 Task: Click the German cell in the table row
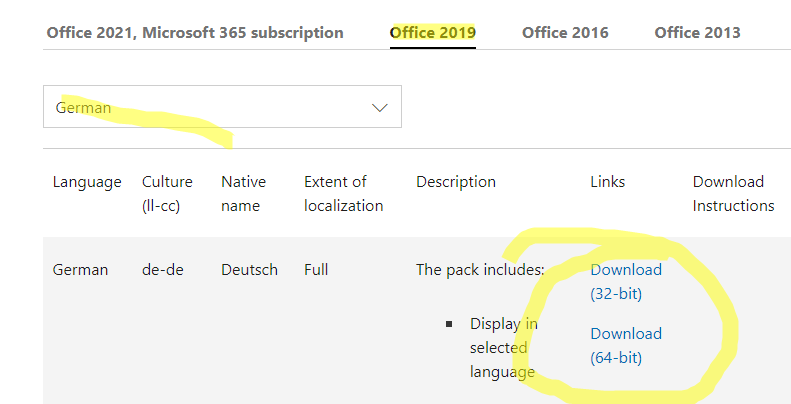click(x=80, y=269)
